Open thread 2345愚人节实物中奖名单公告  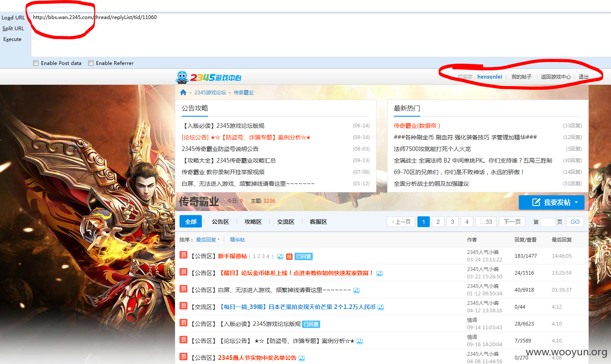coord(257,358)
